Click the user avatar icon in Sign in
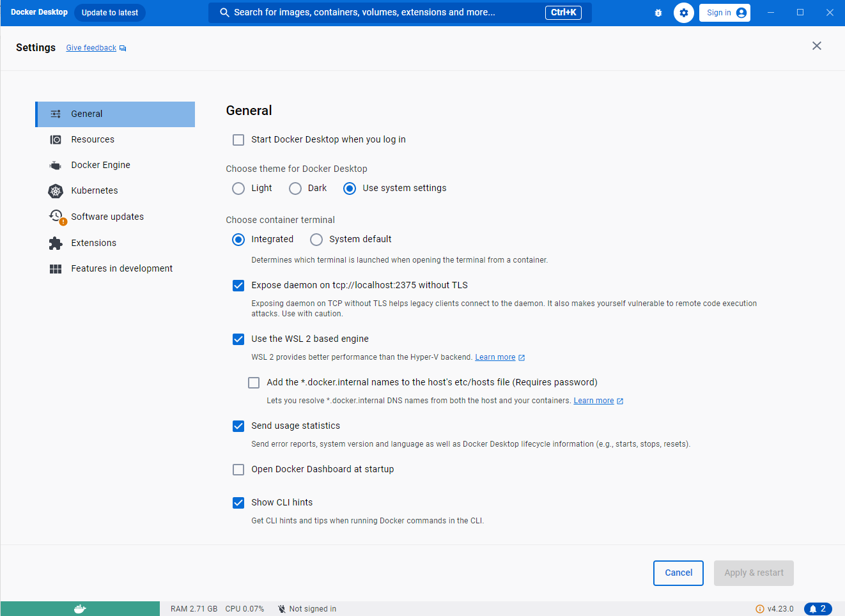 click(x=741, y=13)
